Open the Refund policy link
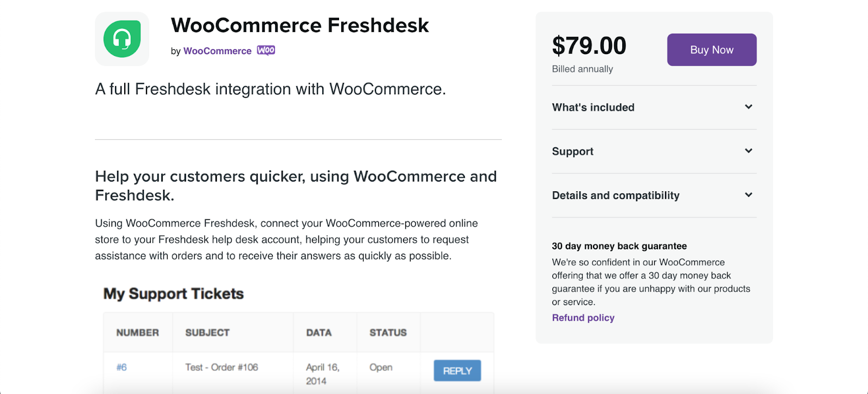The image size is (868, 394). click(583, 318)
